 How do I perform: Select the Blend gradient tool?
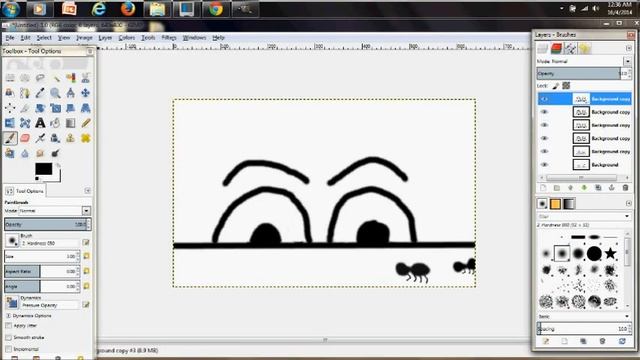point(71,123)
